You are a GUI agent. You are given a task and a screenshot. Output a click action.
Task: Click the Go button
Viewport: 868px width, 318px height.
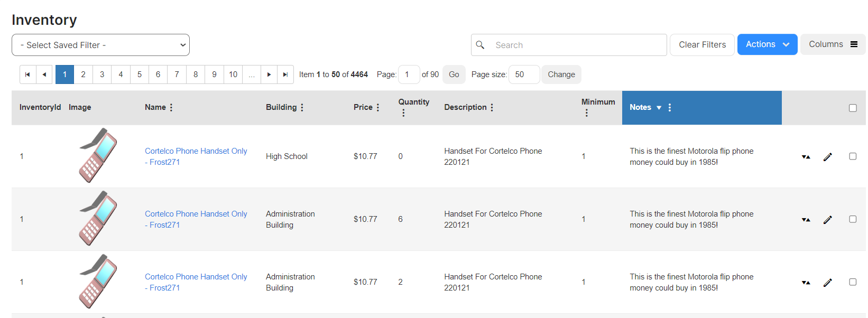pos(454,74)
